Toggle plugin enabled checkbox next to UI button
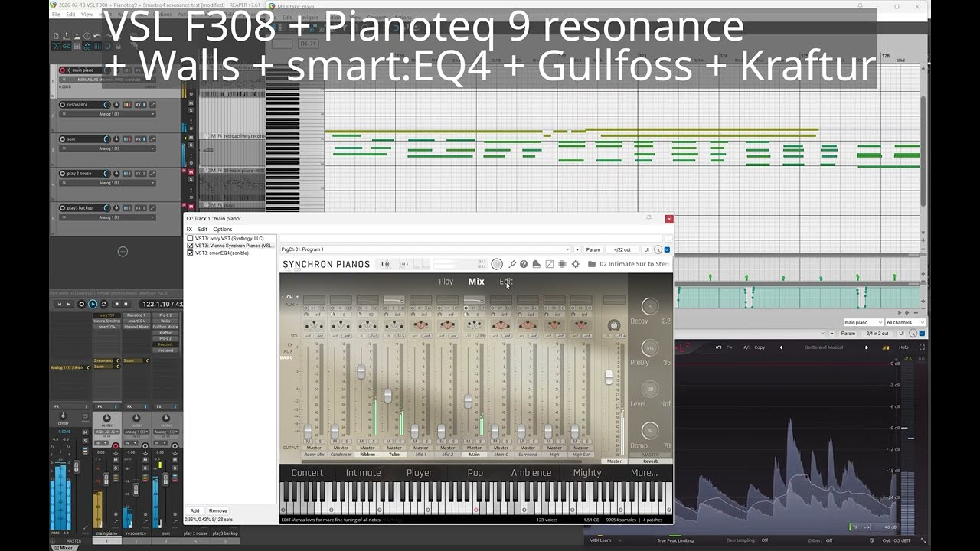The width and height of the screenshot is (980, 551). [x=667, y=249]
